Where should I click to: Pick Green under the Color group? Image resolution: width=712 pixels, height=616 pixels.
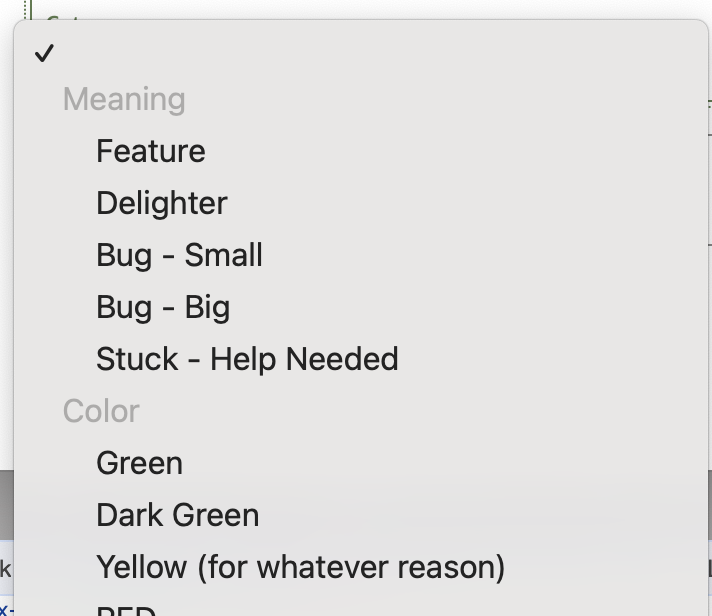click(x=139, y=463)
